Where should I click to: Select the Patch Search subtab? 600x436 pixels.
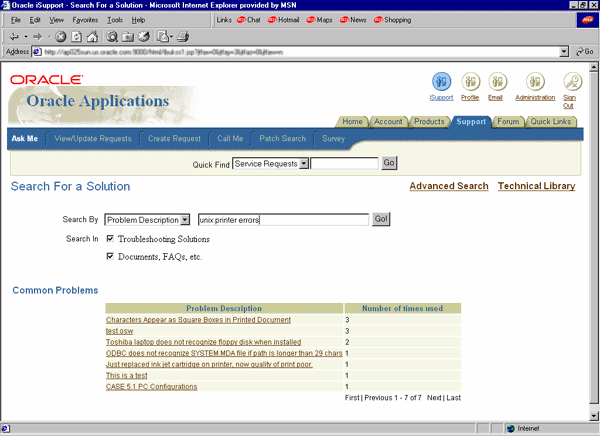click(x=283, y=139)
